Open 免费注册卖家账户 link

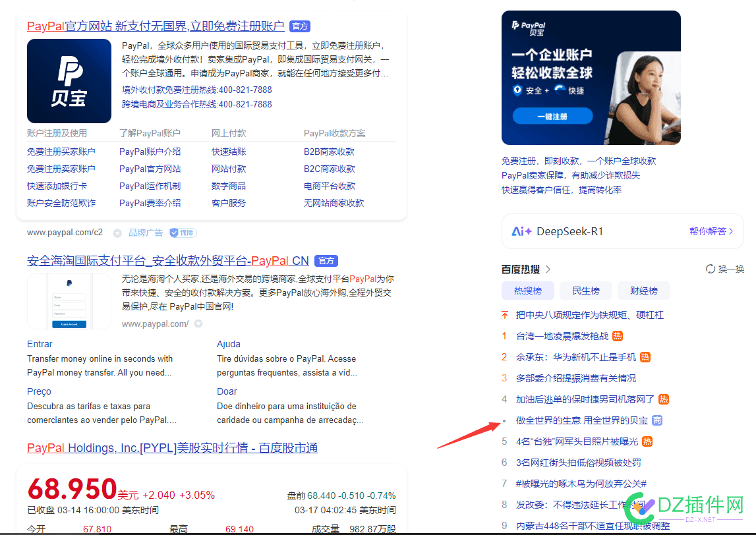pos(61,169)
